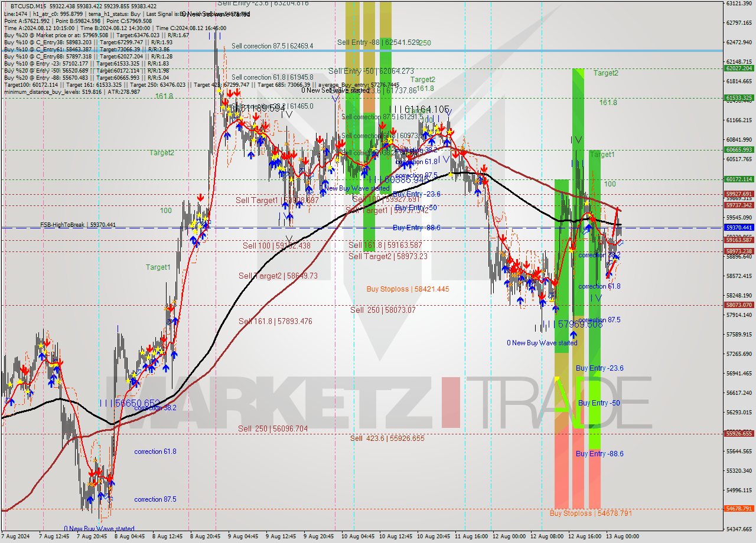Click the 'correction 61.8' label at bottom left
The height and width of the screenshot is (543, 756).
[x=155, y=452]
